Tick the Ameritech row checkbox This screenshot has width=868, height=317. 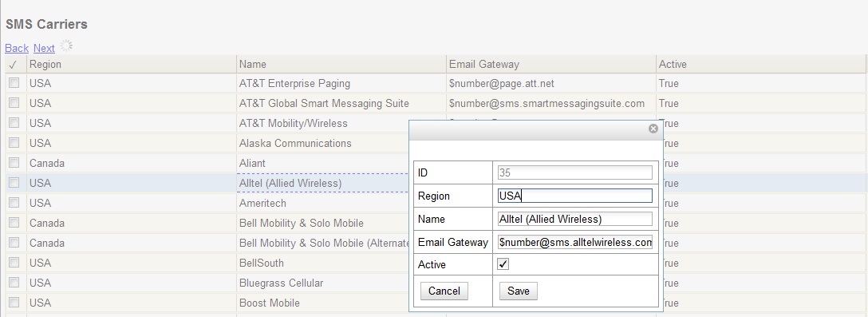[x=14, y=202]
